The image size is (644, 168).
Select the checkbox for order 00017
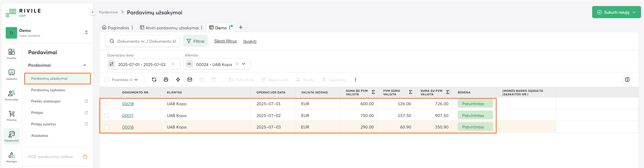pyautogui.click(x=107, y=115)
